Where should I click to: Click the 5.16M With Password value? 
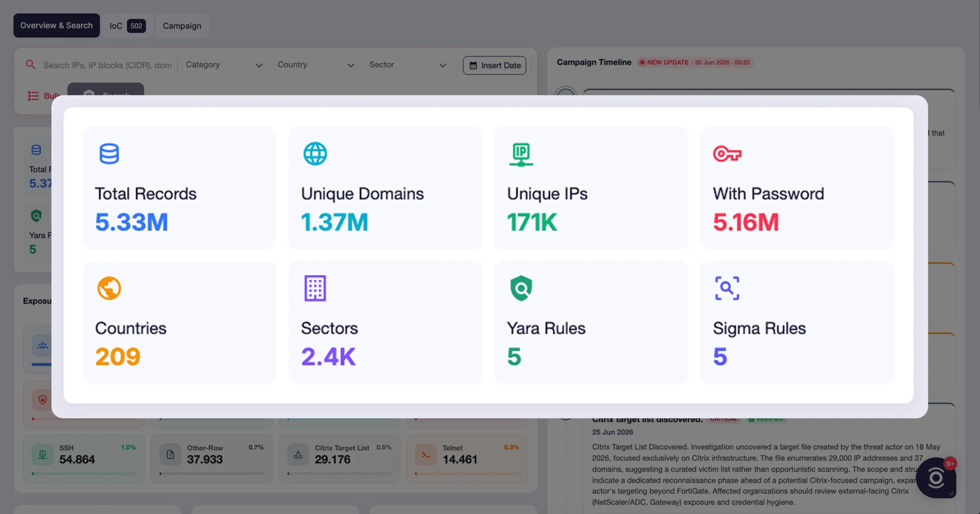746,222
